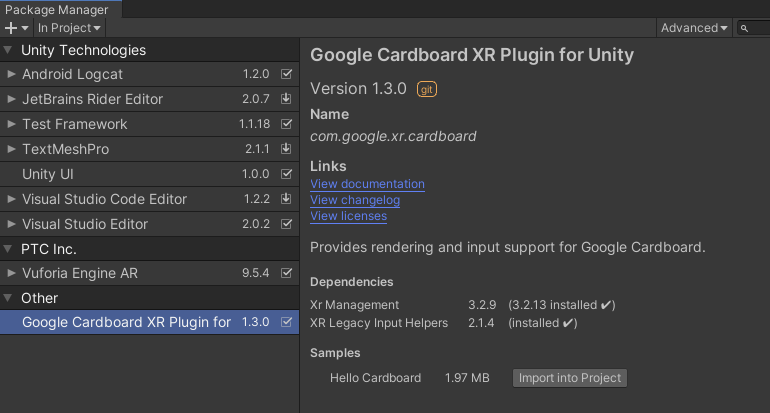Click the package search field
The width and height of the screenshot is (770, 413).
(x=753, y=28)
